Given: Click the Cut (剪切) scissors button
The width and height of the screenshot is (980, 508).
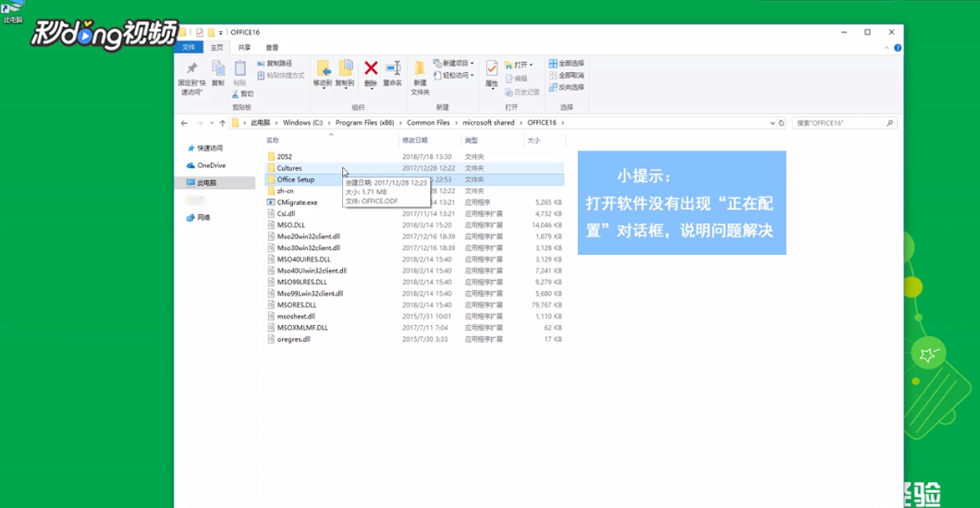Looking at the screenshot, I should pos(242,94).
